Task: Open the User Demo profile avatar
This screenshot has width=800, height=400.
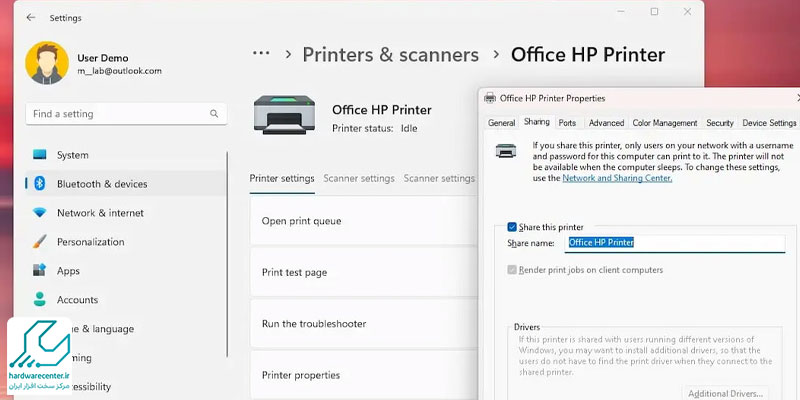Action: 47,63
